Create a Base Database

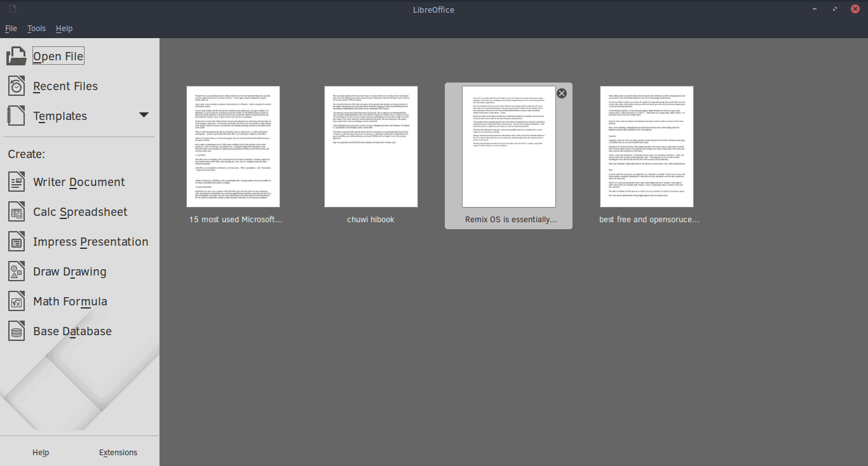tap(72, 331)
